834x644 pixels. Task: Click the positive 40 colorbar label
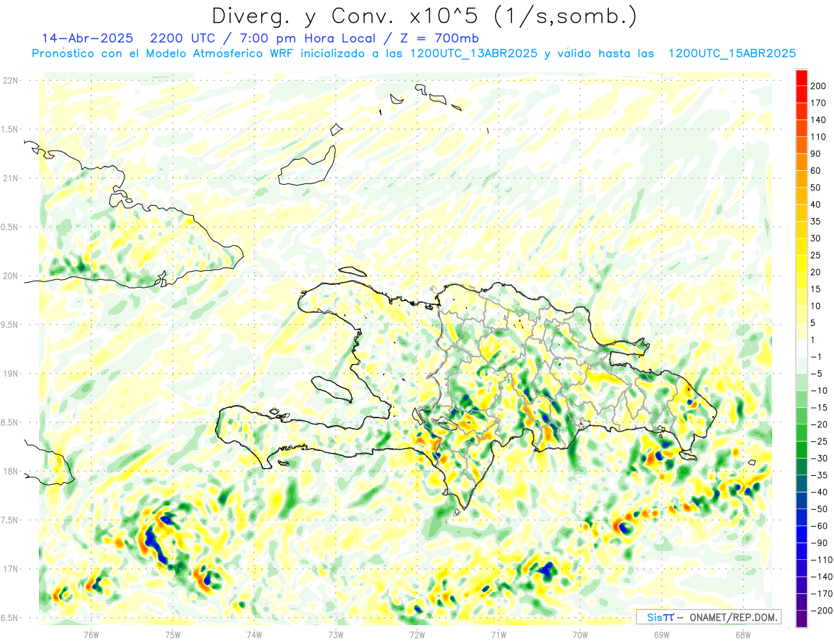click(817, 205)
